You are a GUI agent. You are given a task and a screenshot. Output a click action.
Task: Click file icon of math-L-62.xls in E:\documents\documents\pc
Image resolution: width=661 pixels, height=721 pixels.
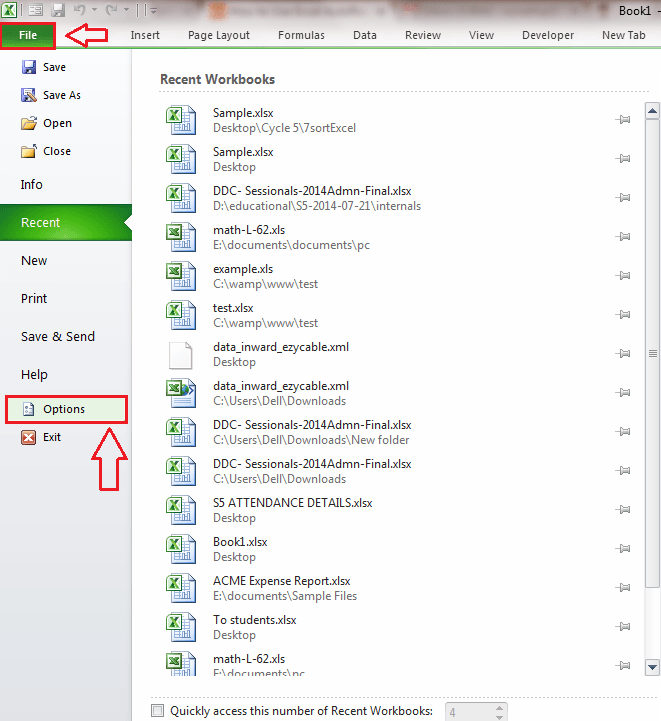181,237
